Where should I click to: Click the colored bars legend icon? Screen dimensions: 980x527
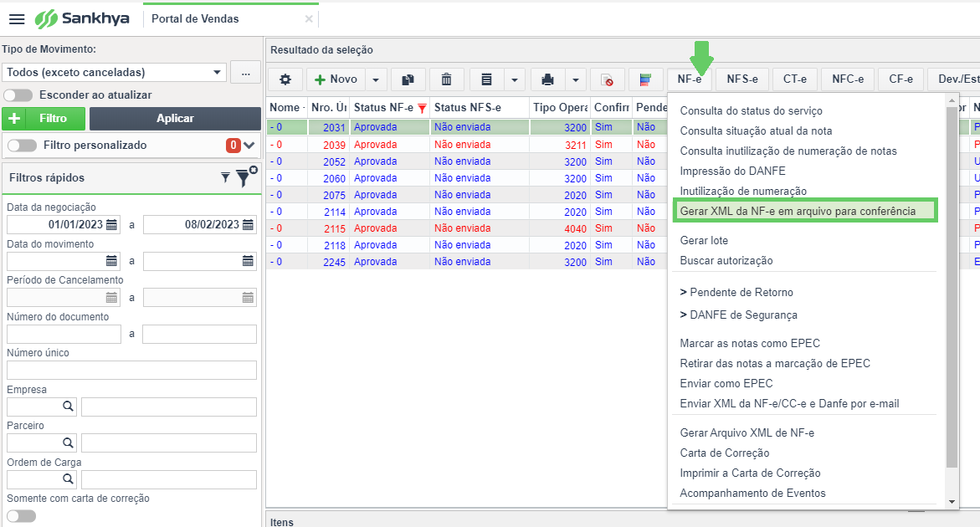(645, 79)
